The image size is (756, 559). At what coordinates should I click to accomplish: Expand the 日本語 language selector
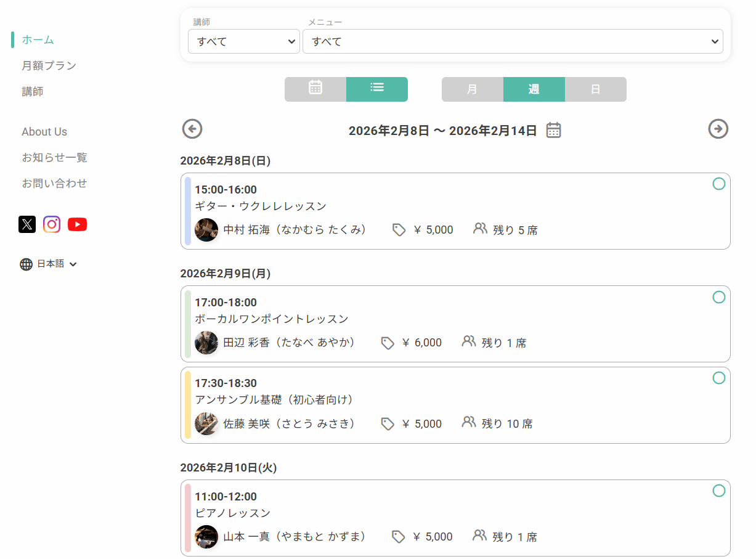(x=49, y=264)
